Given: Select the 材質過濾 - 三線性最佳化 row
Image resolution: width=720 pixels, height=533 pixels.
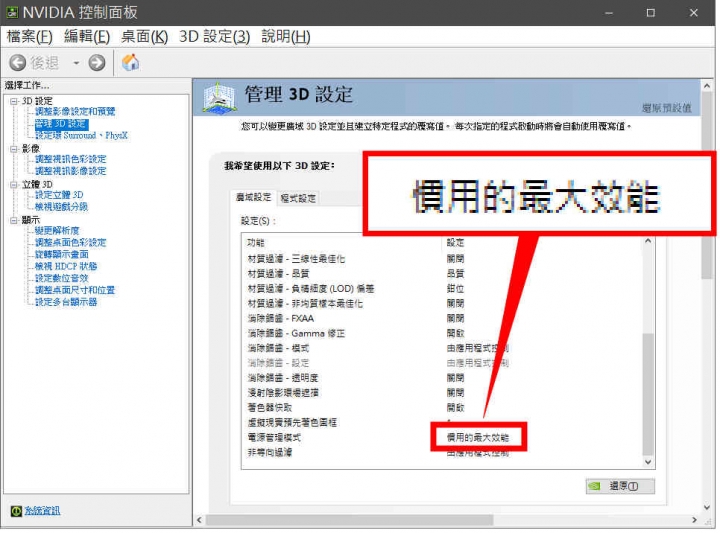Looking at the screenshot, I should 441,259.
